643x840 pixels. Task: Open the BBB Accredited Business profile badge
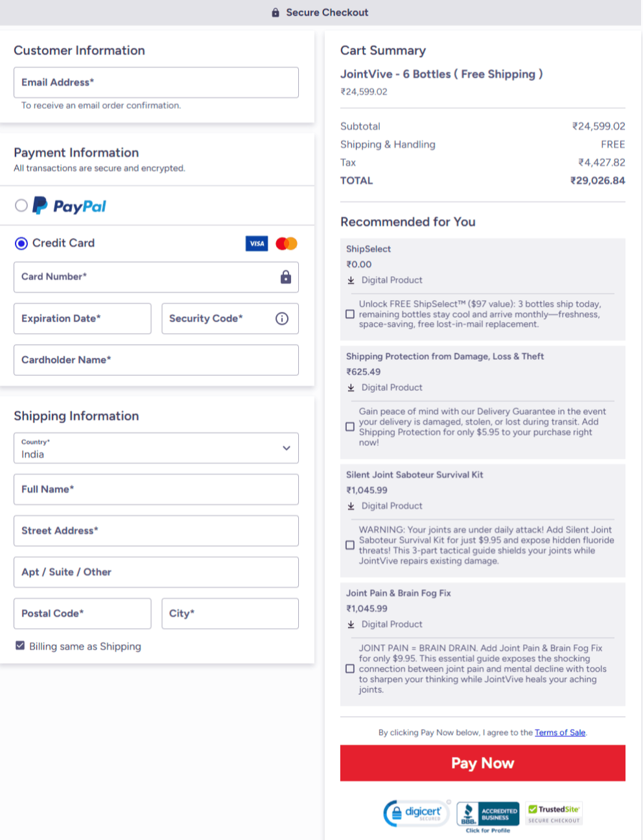pos(487,811)
